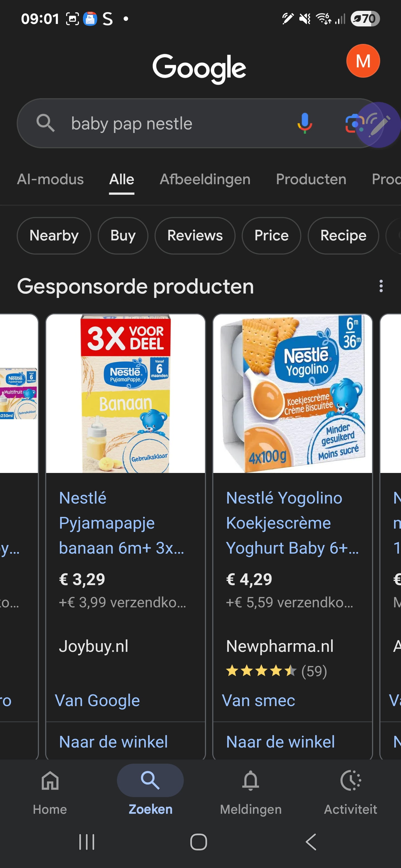
Task: Open Nestlé Pyjamapapje banaan product image
Action: [126, 394]
